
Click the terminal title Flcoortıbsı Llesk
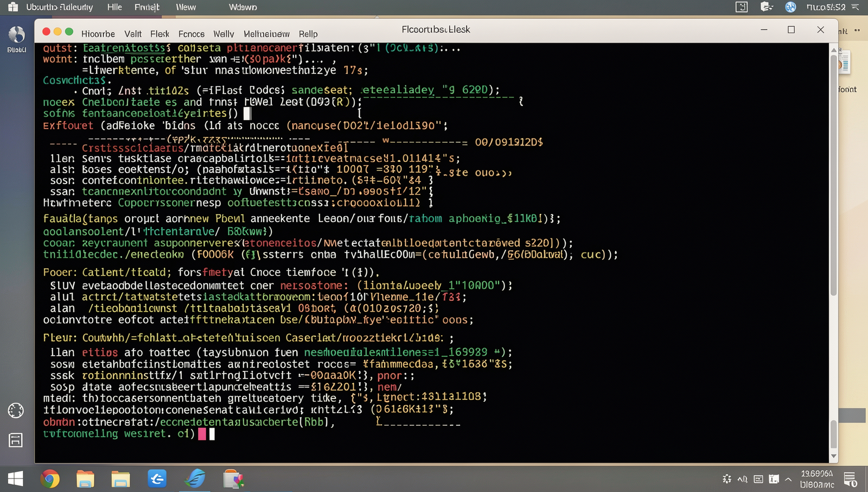pos(436,29)
